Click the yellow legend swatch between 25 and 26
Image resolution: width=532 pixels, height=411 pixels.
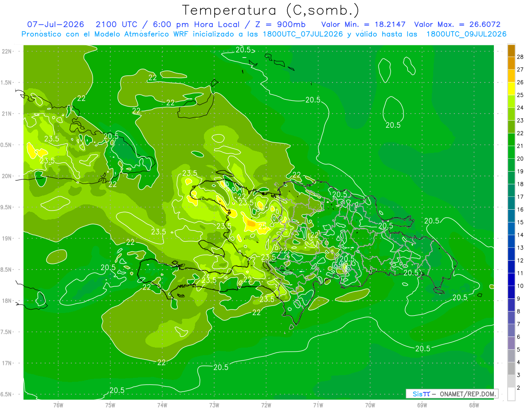[x=511, y=89]
